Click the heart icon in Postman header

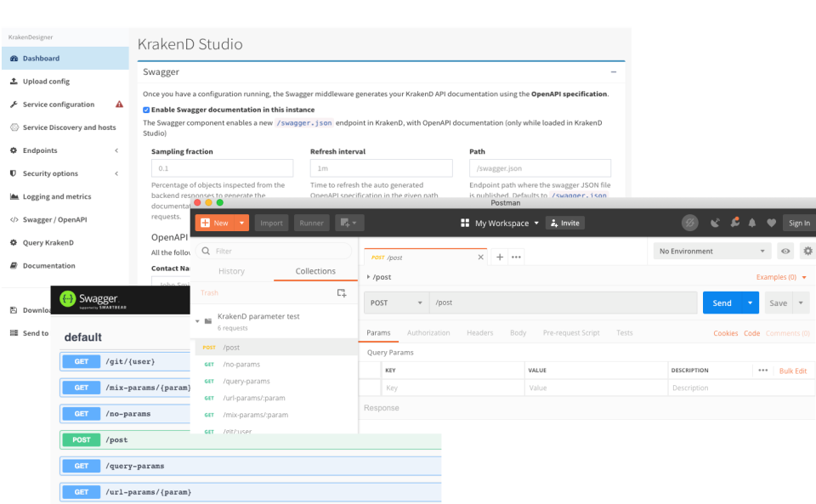(x=770, y=223)
